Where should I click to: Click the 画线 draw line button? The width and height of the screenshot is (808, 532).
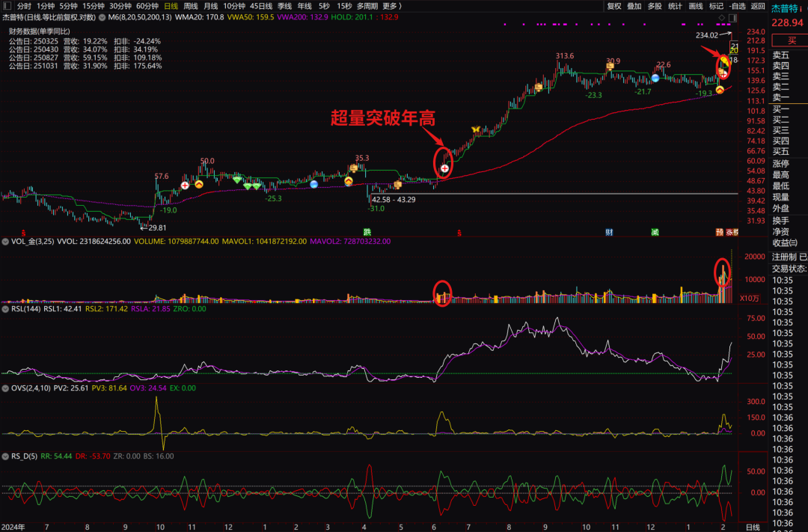point(696,6)
